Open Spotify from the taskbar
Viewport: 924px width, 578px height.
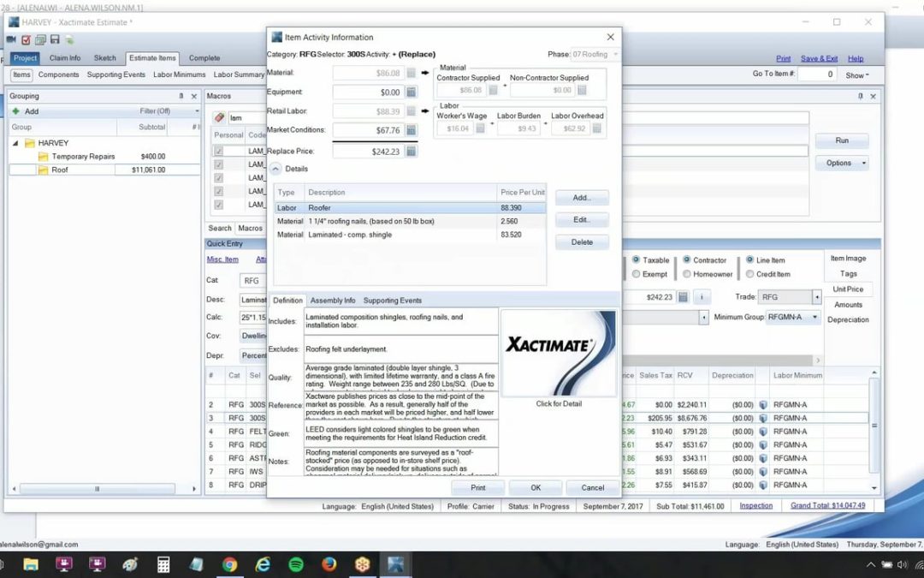[296, 564]
